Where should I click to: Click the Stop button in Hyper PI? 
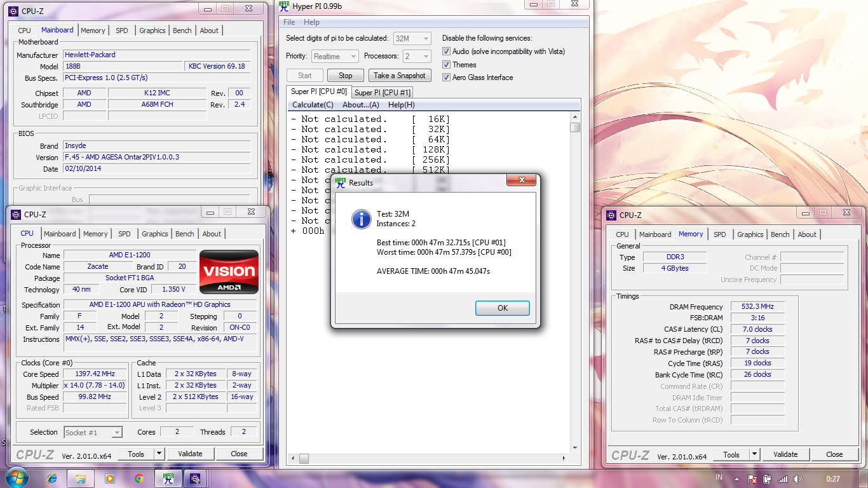(x=345, y=76)
